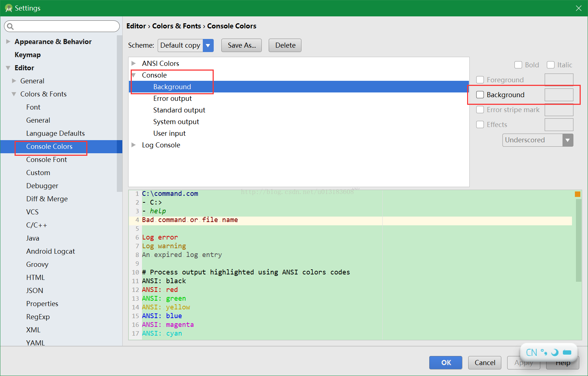Image resolution: width=588 pixels, height=376 pixels.
Task: Click the preview pane vertical scrollbar
Action: coord(579,240)
